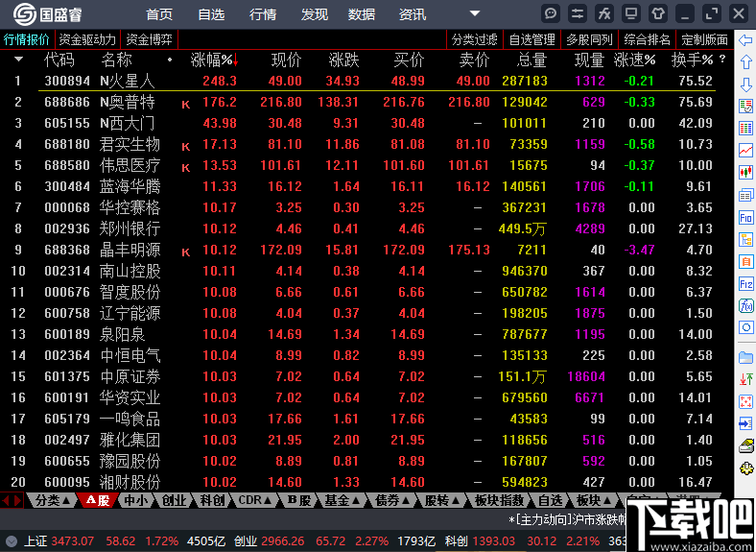This screenshot has height=552, width=756.
Task: Open the quote list with checkmark icon
Action: pos(745,107)
